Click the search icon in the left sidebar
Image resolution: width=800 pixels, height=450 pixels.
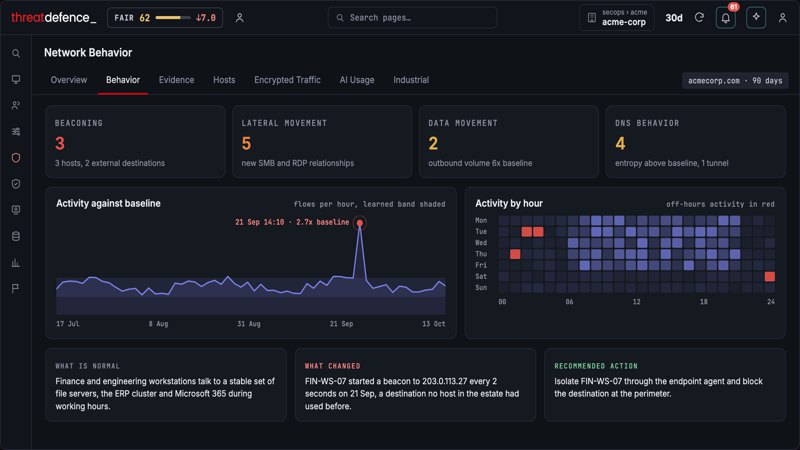(16, 53)
